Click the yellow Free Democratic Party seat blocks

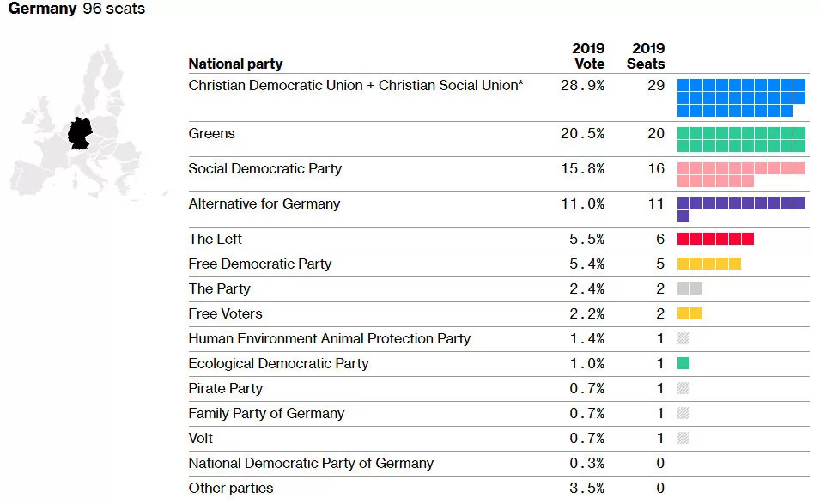click(x=709, y=264)
